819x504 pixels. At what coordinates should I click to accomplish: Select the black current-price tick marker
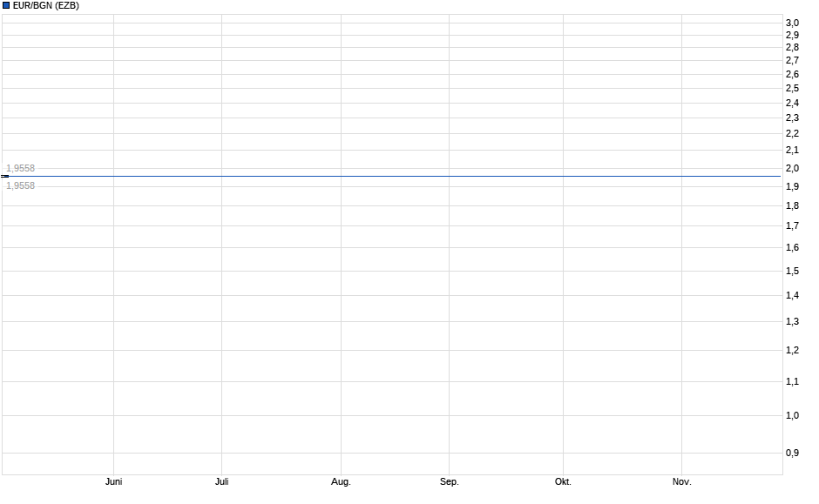[4, 175]
